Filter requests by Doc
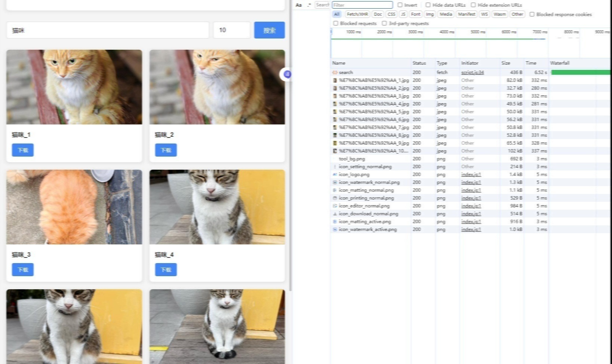This screenshot has width=612, height=364. (x=378, y=14)
